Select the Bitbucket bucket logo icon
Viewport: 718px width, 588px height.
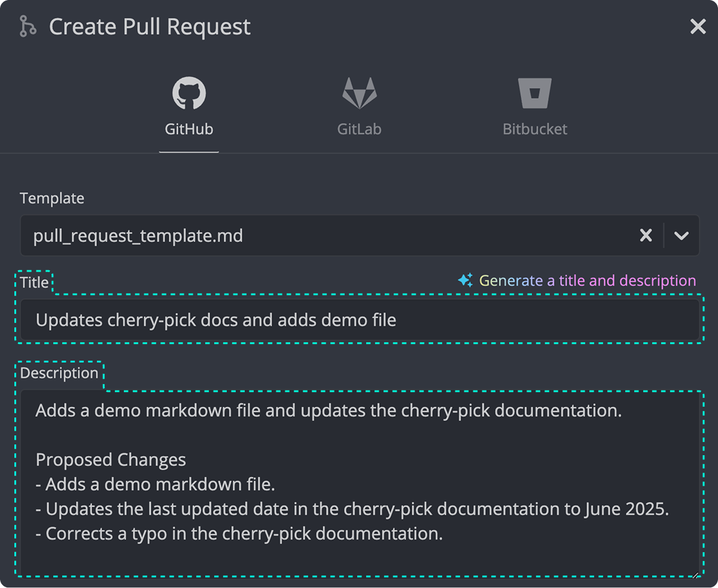click(x=534, y=91)
